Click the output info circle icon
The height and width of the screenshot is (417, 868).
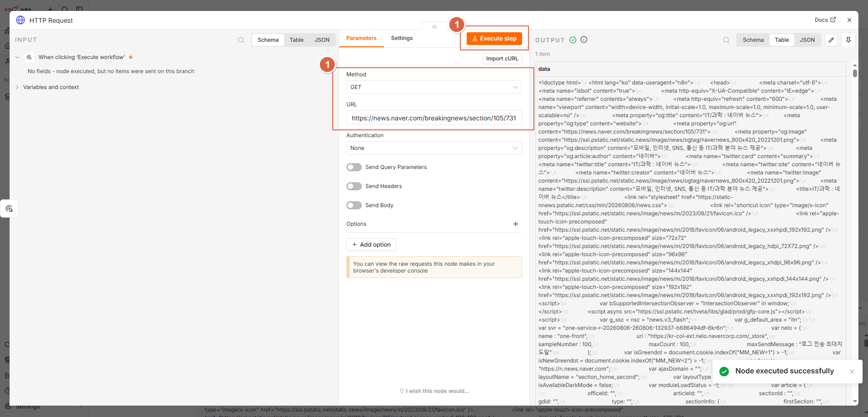click(x=584, y=40)
